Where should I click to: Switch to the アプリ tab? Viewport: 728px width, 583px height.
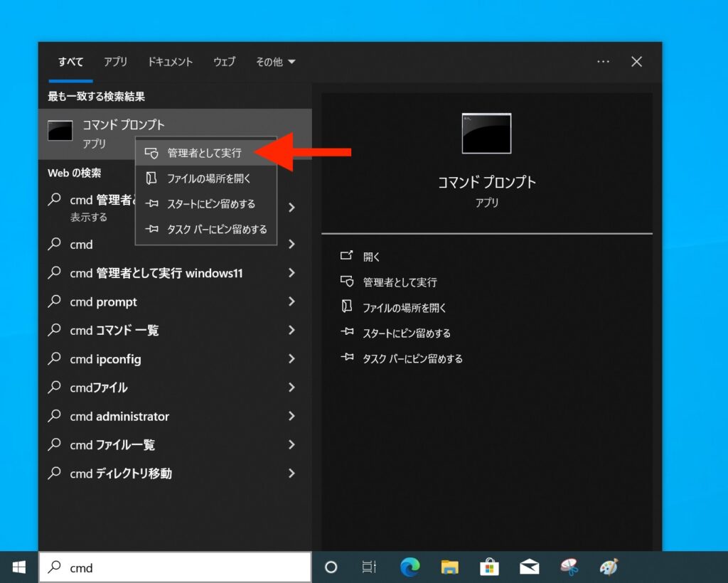click(115, 62)
